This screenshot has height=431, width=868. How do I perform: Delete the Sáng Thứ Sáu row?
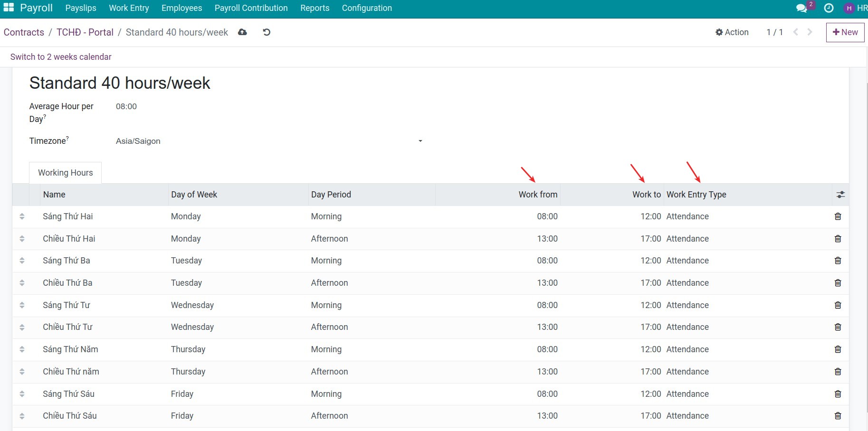pyautogui.click(x=838, y=394)
